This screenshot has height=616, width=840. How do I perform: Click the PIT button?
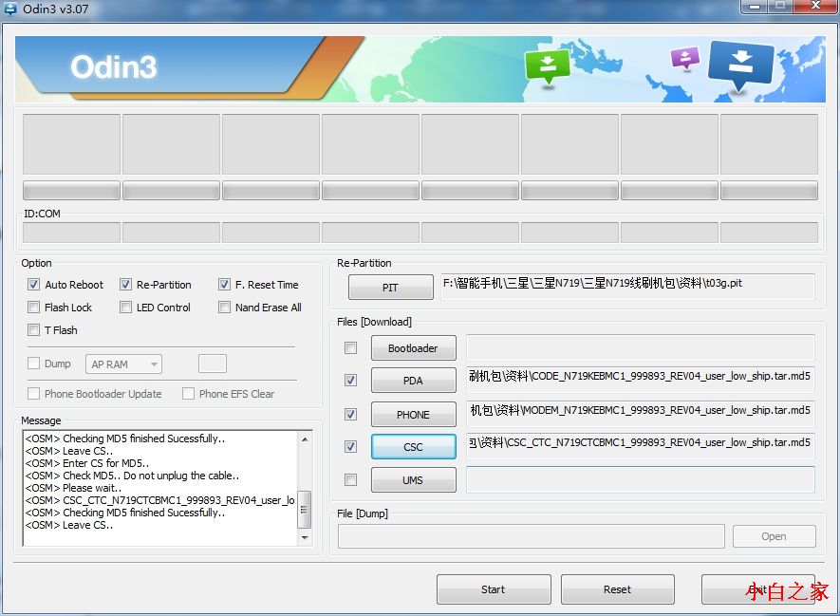(390, 287)
